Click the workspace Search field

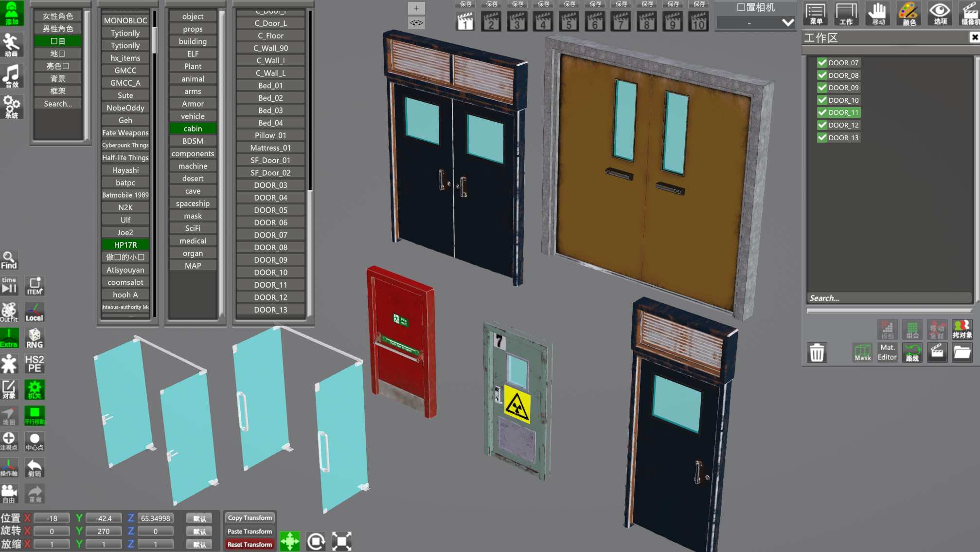(889, 298)
